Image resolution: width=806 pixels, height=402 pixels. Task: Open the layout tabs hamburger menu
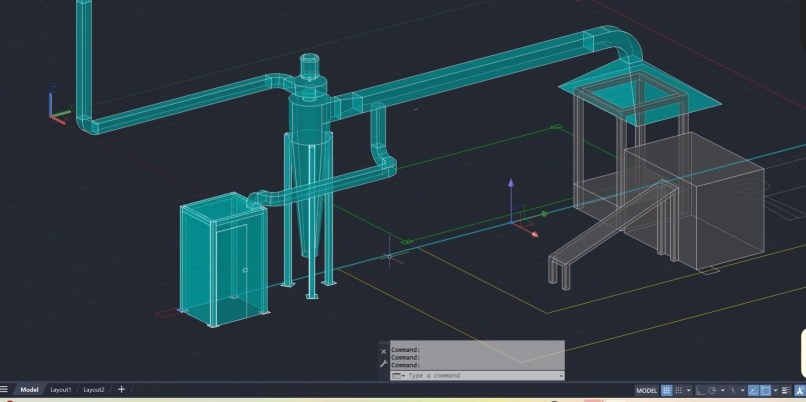point(5,389)
